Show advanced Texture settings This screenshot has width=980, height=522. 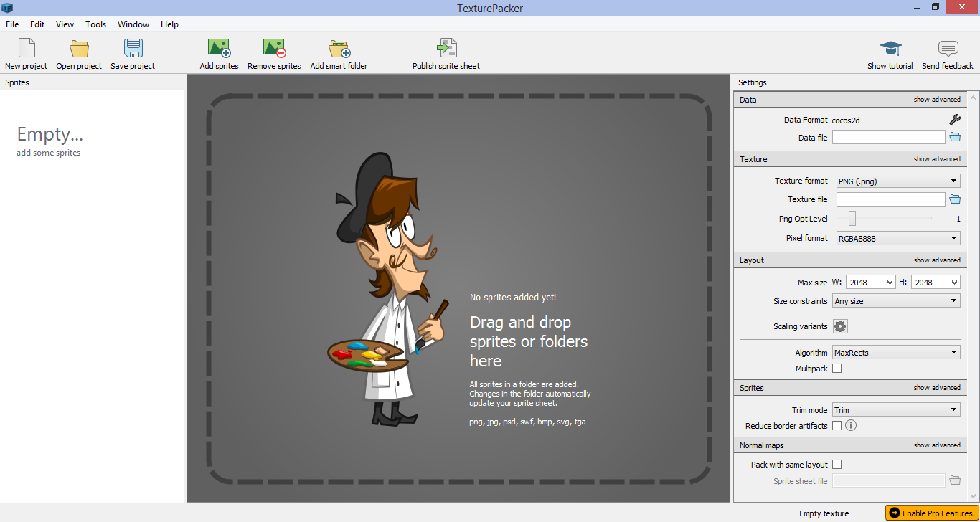coord(937,159)
